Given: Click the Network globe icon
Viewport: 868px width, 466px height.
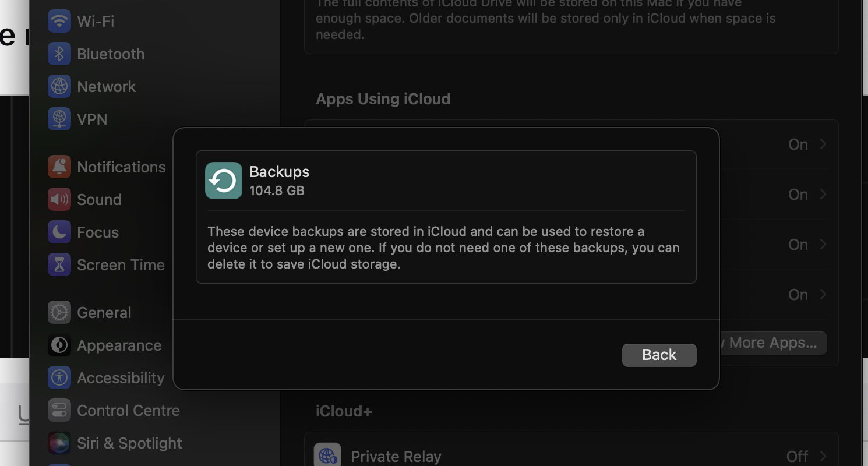Looking at the screenshot, I should [59, 87].
